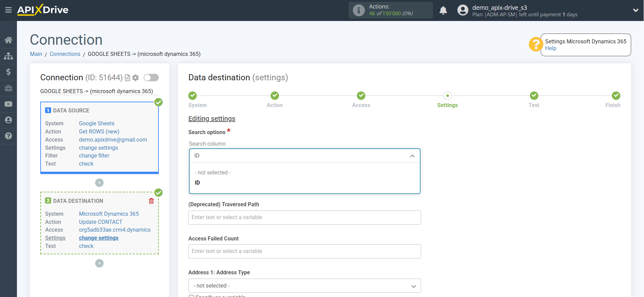Go to Main breadcrumb
Screen dimensions: 644x297
tap(36, 54)
